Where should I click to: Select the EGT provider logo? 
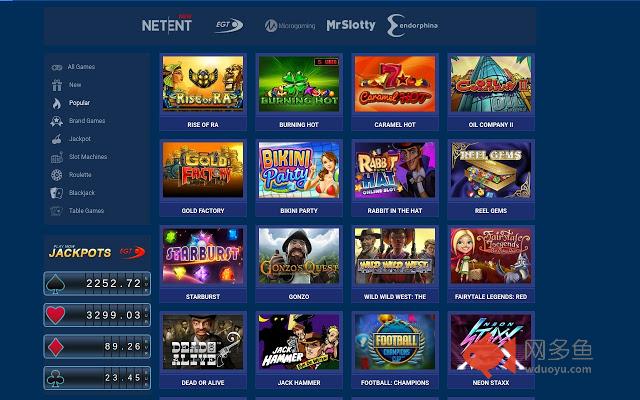coord(229,25)
